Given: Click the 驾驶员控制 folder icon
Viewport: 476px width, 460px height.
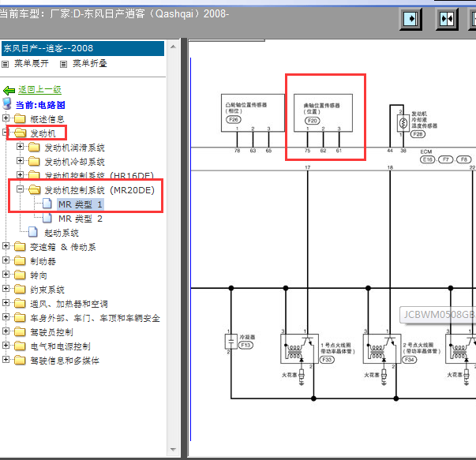Looking at the screenshot, I should tap(20, 331).
